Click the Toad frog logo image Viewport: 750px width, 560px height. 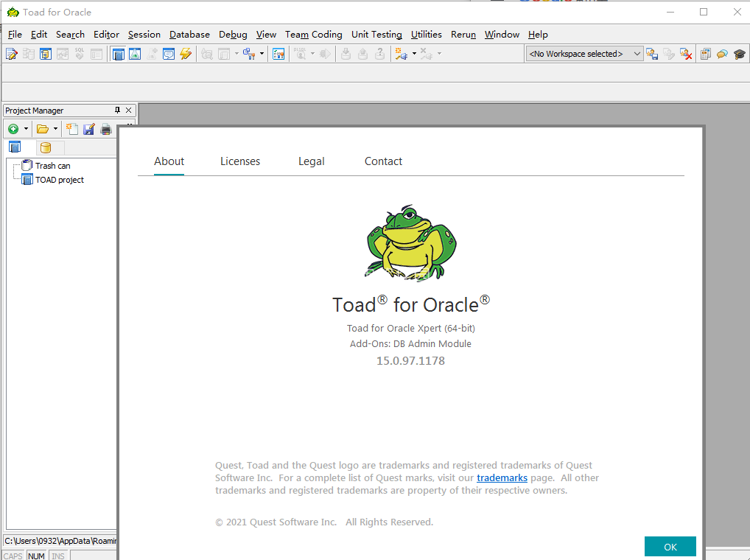[x=411, y=242]
